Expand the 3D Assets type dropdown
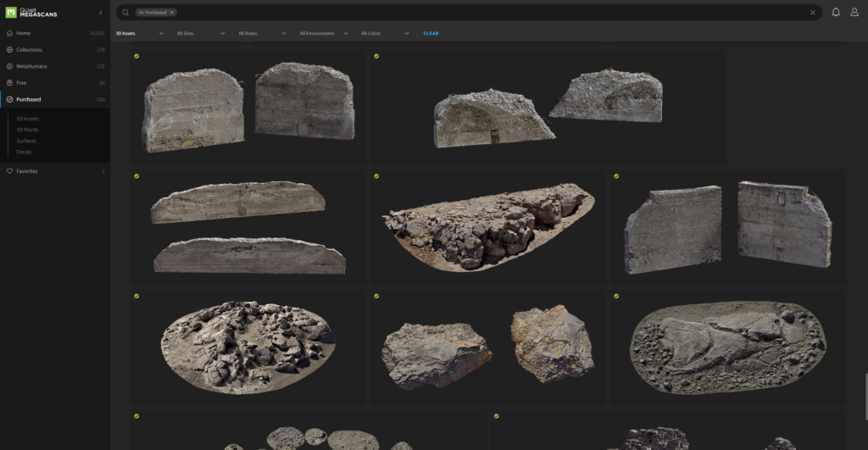The width and height of the screenshot is (868, 450). pyautogui.click(x=140, y=33)
